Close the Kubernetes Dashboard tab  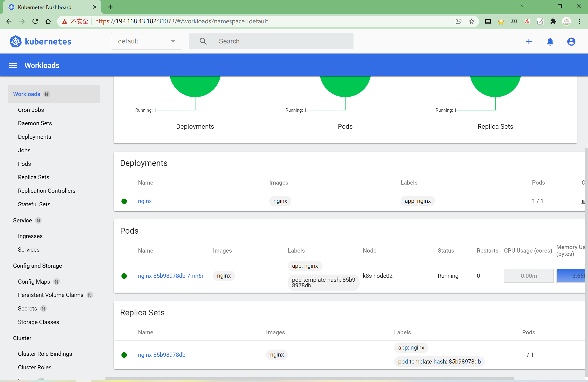(95, 7)
